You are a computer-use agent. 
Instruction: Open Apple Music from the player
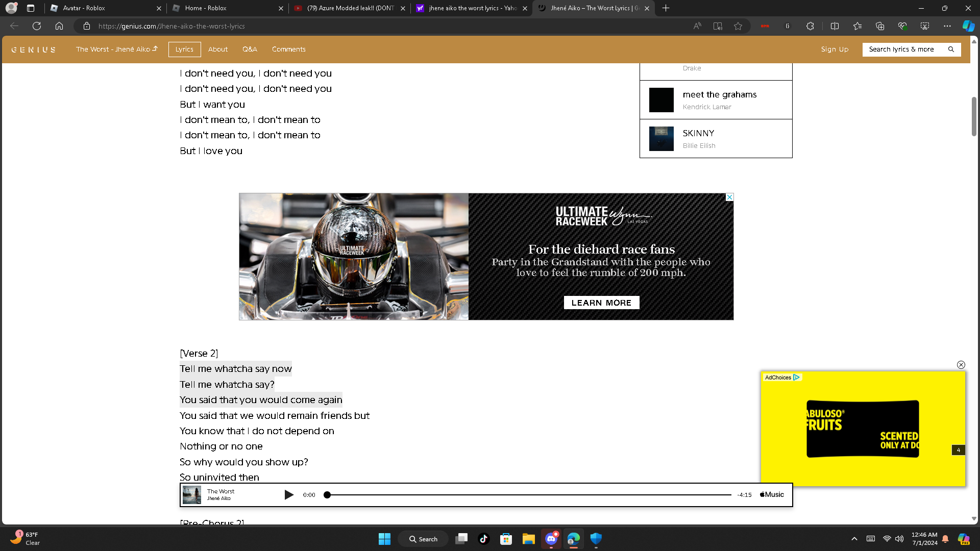coord(772,495)
